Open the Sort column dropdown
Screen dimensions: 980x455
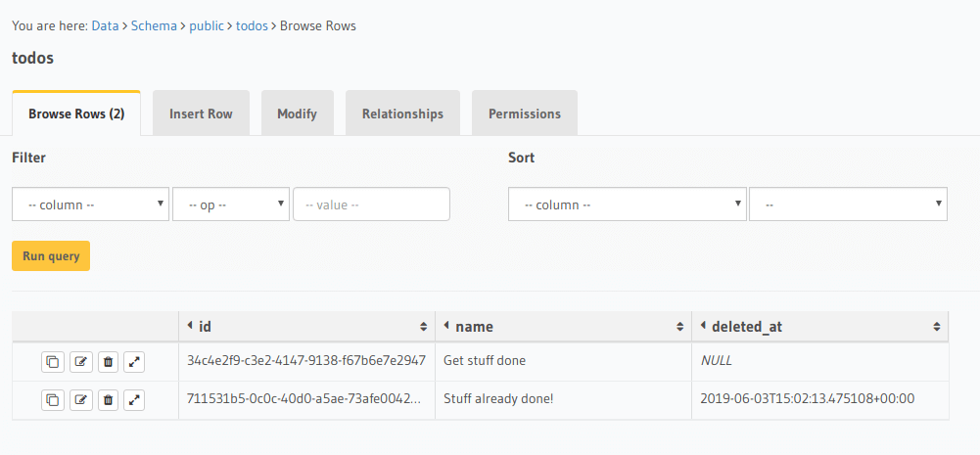point(627,205)
